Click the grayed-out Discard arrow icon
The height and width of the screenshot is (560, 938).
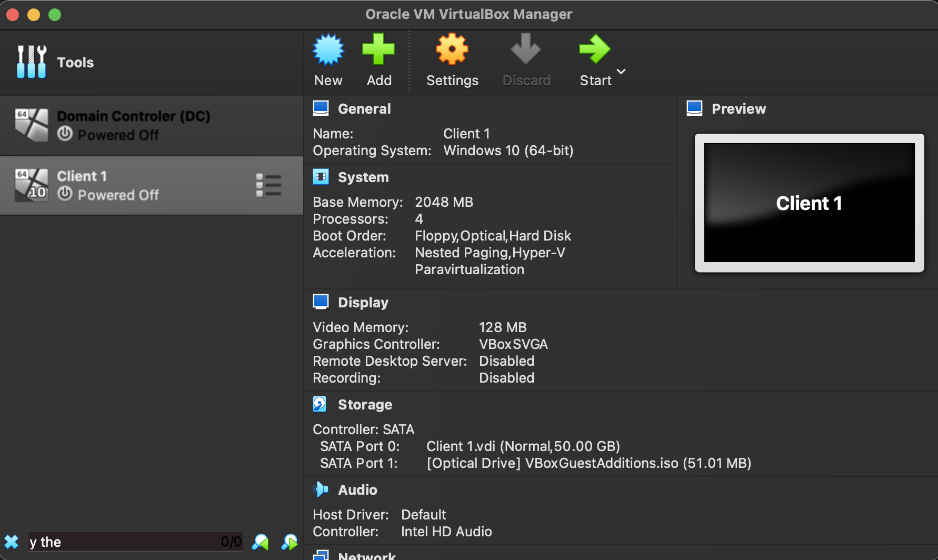tap(526, 49)
